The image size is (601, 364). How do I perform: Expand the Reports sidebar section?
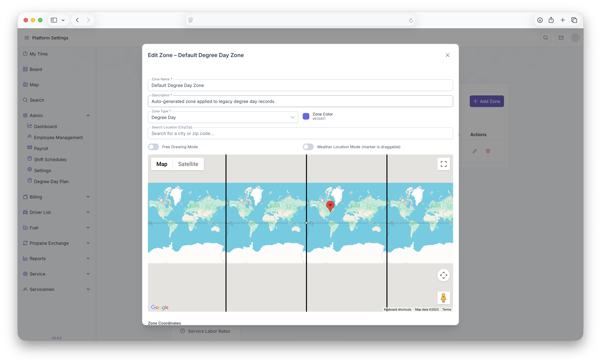[x=88, y=258]
